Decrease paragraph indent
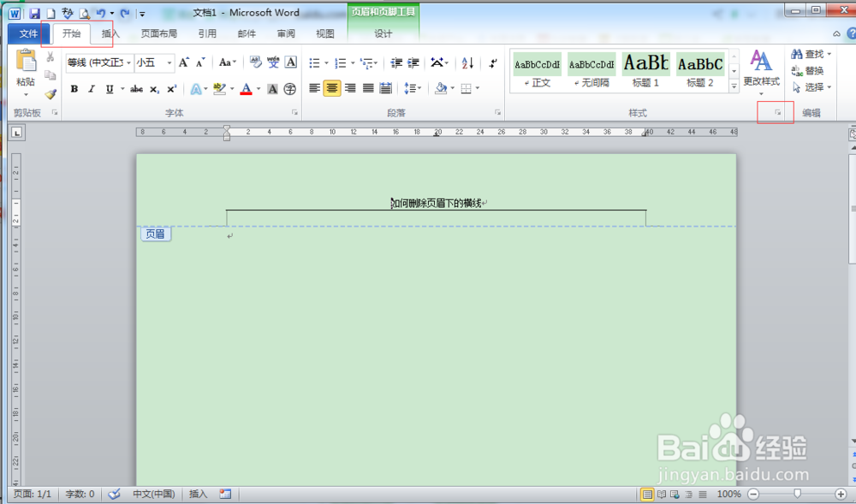856x504 pixels. pos(396,62)
